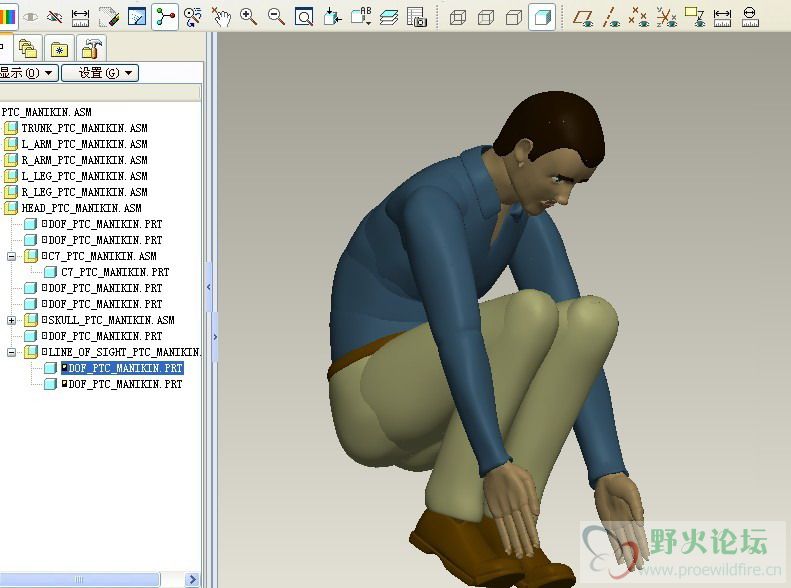
Task: Click the refit zoom window icon
Action: 304,17
